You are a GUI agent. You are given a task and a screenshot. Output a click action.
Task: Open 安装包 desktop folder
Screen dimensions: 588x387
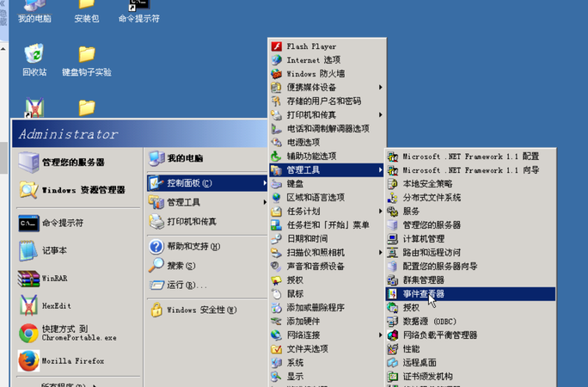(x=87, y=10)
